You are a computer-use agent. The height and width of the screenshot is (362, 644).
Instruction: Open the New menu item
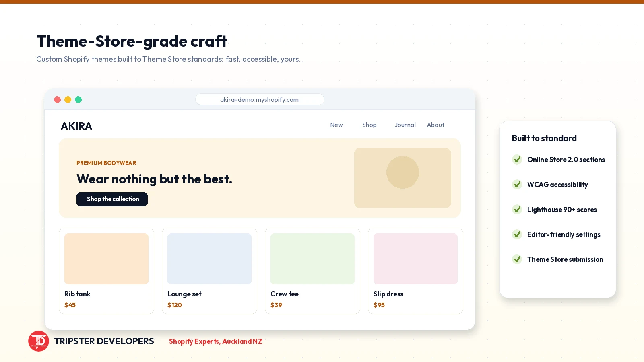point(336,125)
